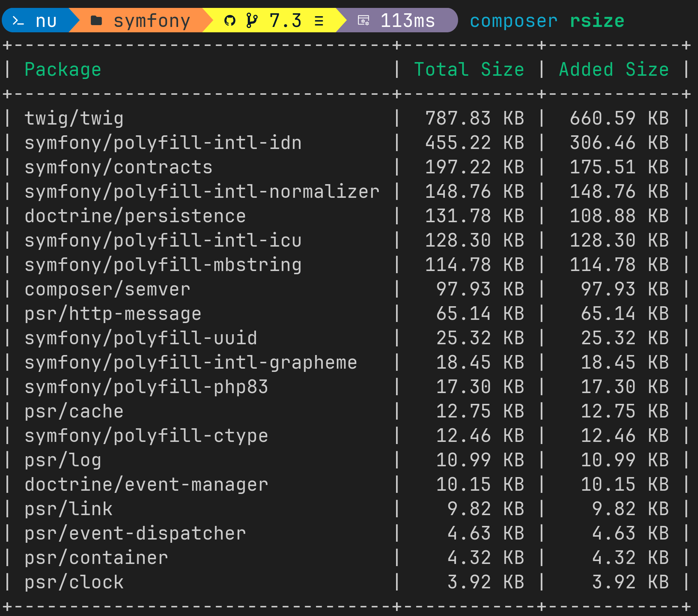Click the rsize argument text

597,21
